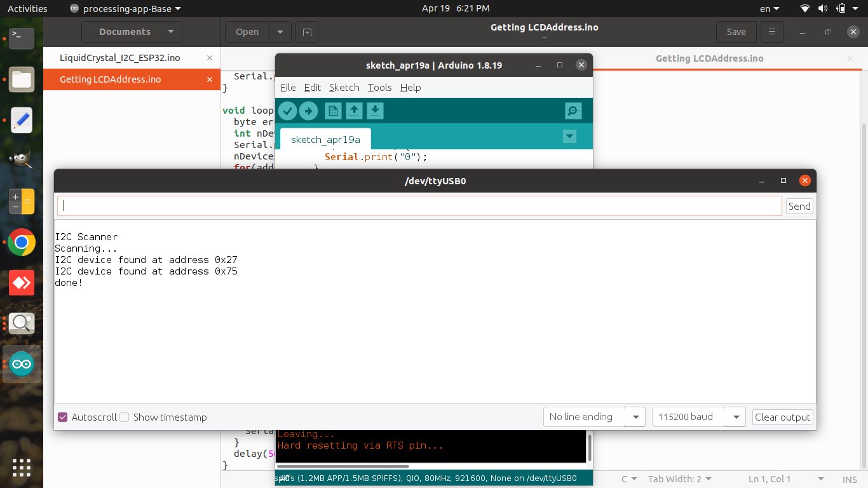Open the battery indicator in top bar
868x488 pixels.
point(841,9)
